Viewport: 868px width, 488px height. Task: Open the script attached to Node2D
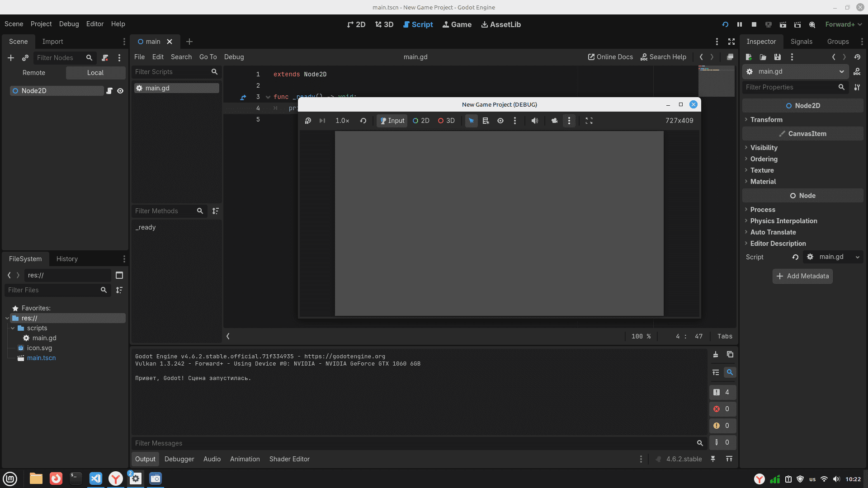[x=109, y=91]
